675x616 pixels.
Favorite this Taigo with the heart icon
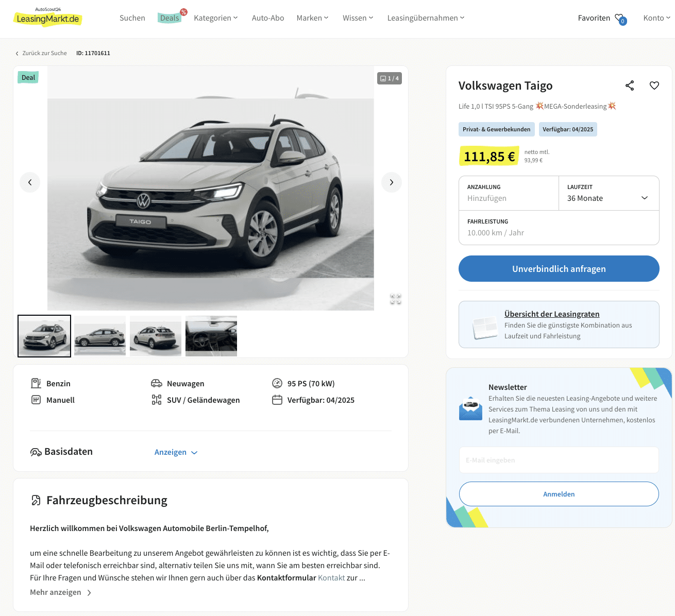click(x=654, y=85)
